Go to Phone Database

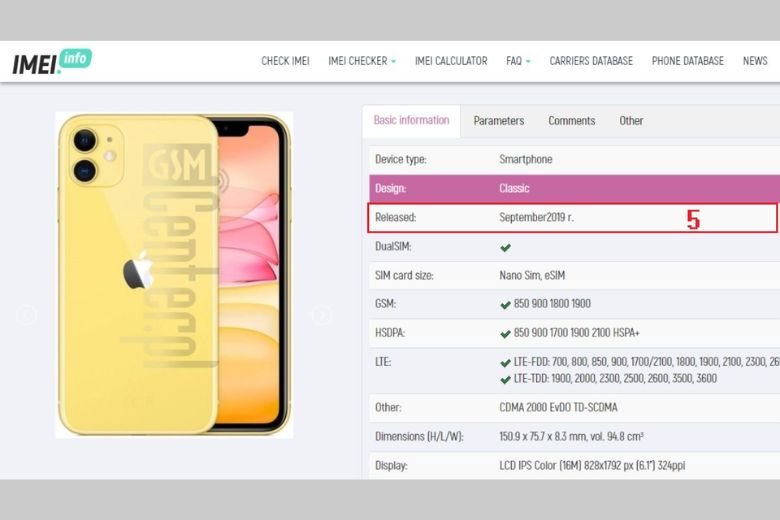[687, 61]
